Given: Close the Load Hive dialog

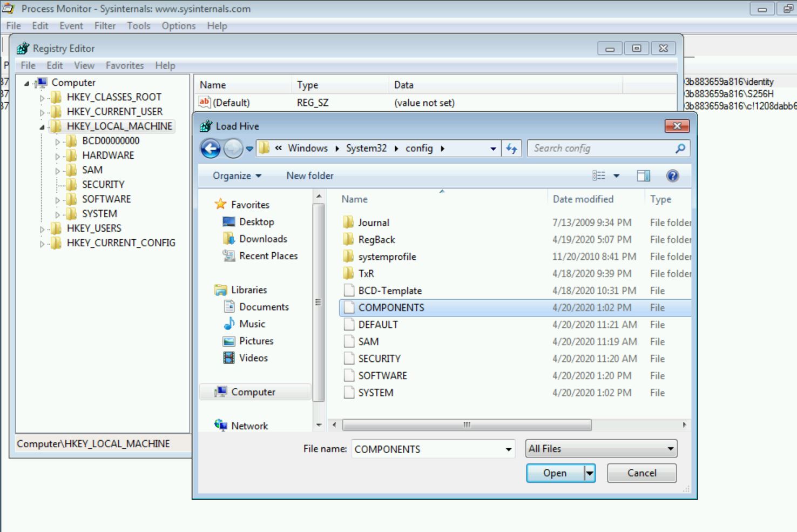Looking at the screenshot, I should [x=677, y=126].
